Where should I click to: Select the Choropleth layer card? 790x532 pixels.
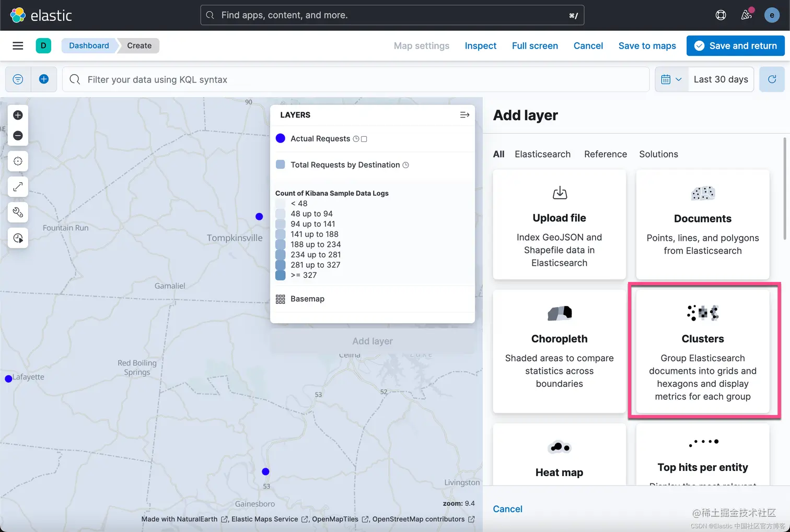[x=560, y=351]
